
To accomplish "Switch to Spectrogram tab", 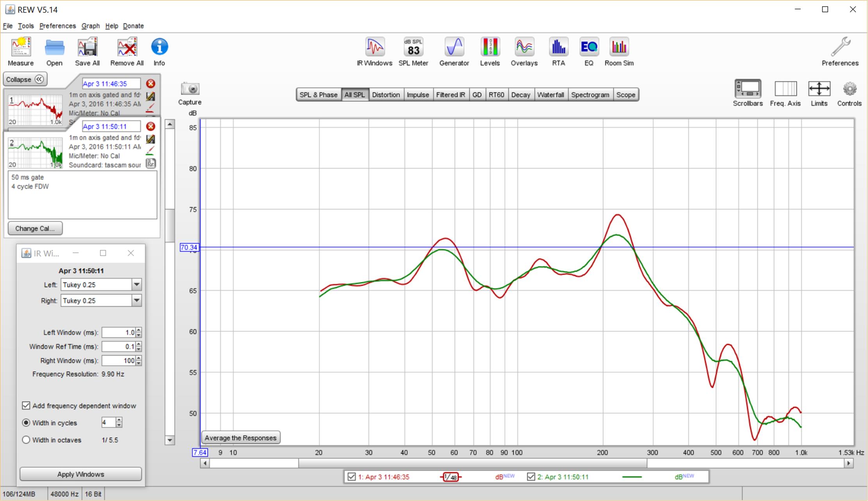I will click(x=590, y=95).
